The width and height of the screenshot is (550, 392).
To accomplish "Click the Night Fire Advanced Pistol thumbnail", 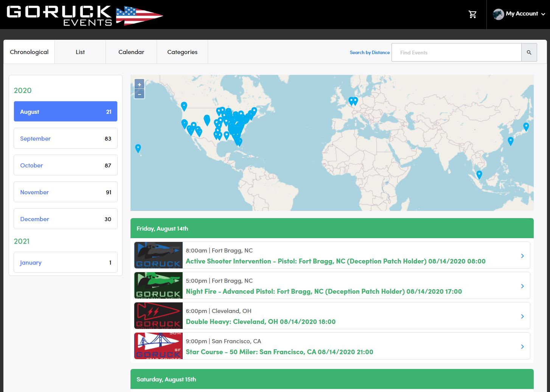I will click(158, 285).
